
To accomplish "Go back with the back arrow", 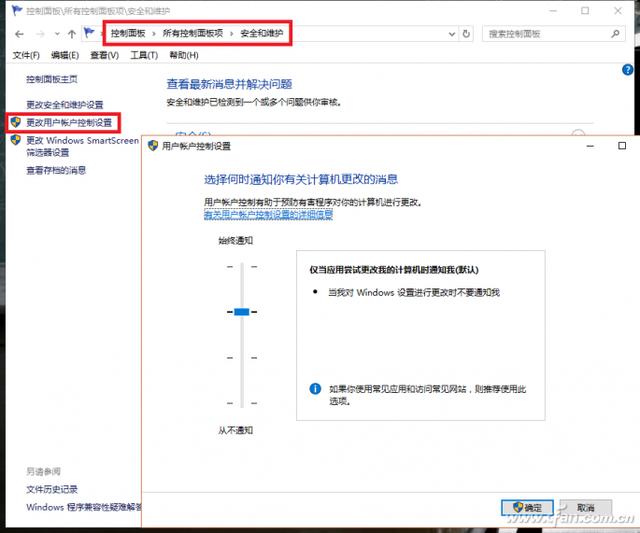I will click(x=19, y=34).
